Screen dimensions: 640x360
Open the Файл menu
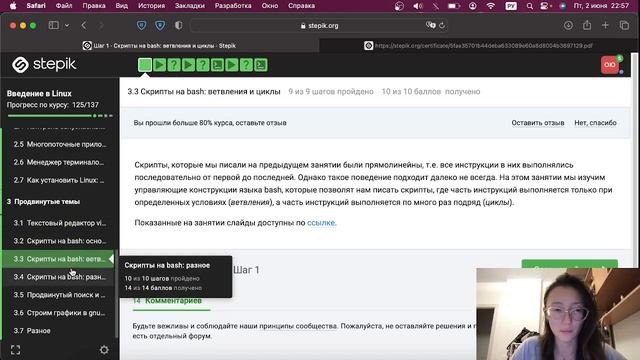(x=64, y=6)
